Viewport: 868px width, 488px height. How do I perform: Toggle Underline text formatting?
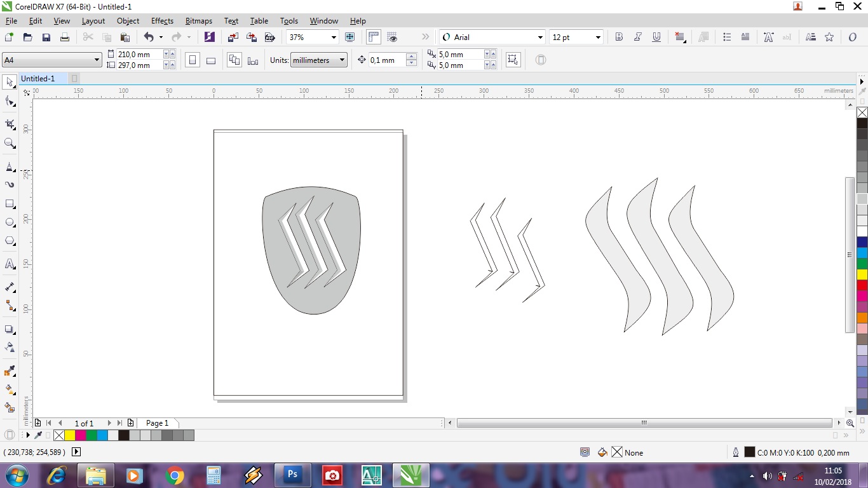(x=656, y=37)
